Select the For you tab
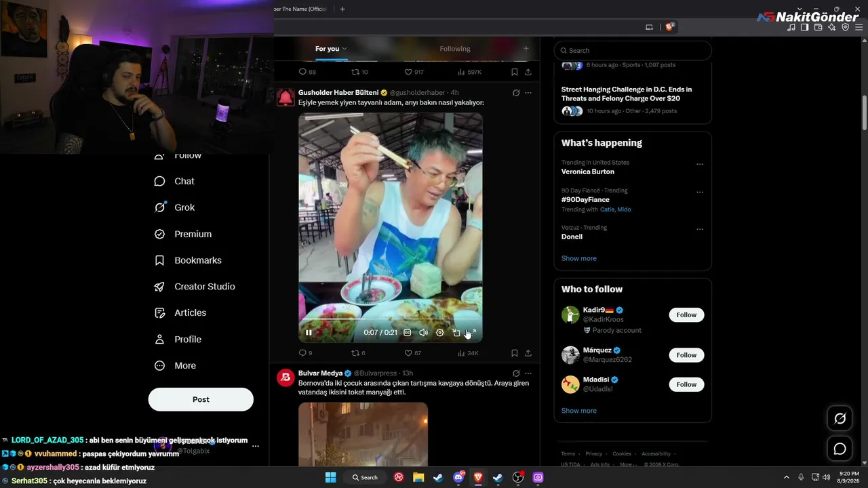Image resolution: width=868 pixels, height=488 pixels. point(331,49)
